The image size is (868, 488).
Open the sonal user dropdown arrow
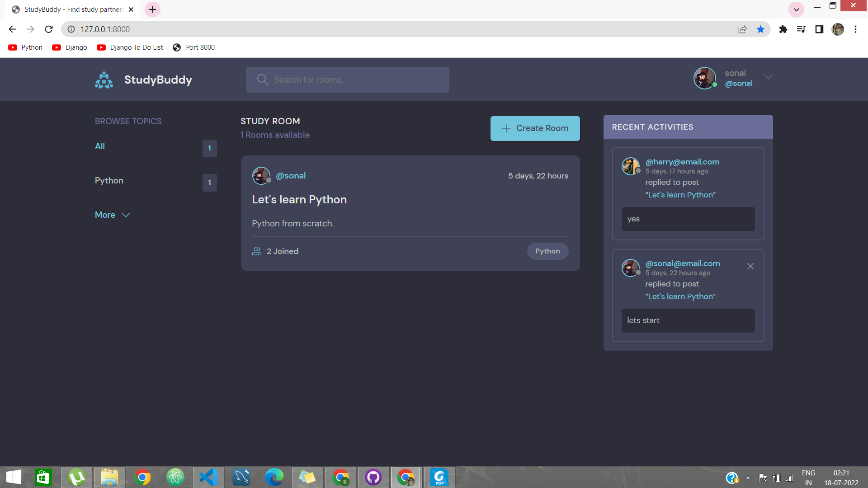769,77
